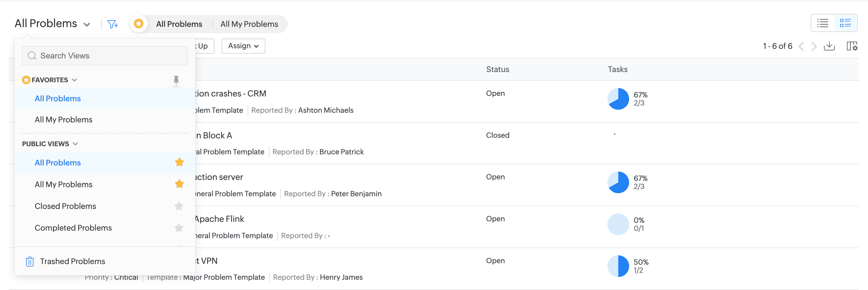Collapse the Favorites section
The image size is (868, 290).
tap(74, 80)
